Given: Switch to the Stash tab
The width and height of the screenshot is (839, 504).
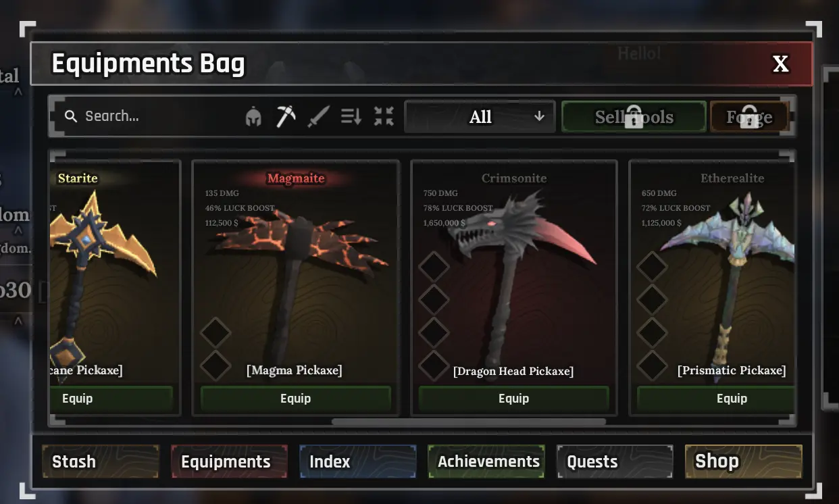Looking at the screenshot, I should click(101, 461).
